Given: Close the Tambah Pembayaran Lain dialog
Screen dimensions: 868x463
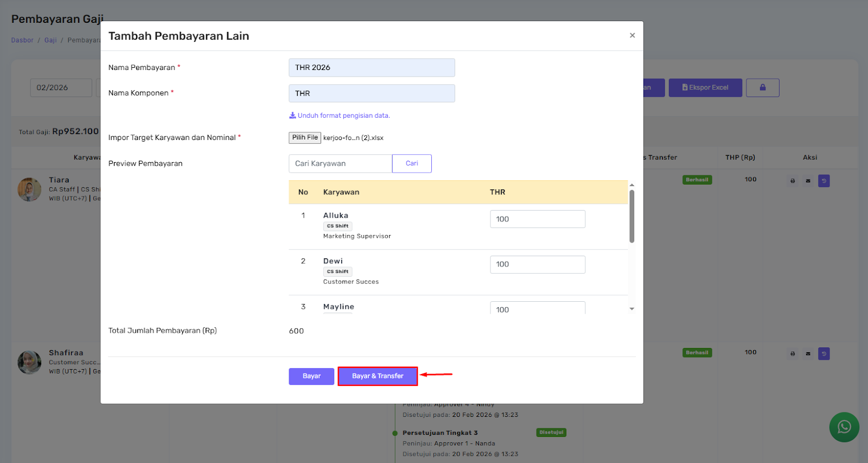Looking at the screenshot, I should [632, 35].
